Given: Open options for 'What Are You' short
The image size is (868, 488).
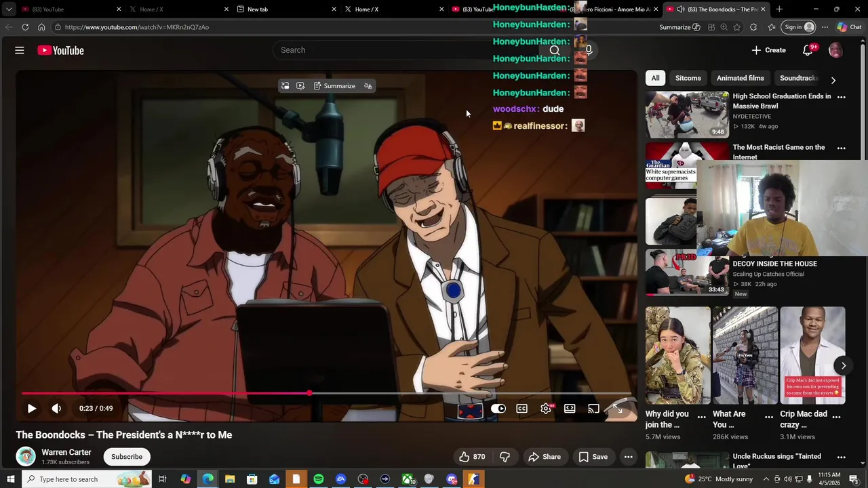Looking at the screenshot, I should (x=769, y=417).
